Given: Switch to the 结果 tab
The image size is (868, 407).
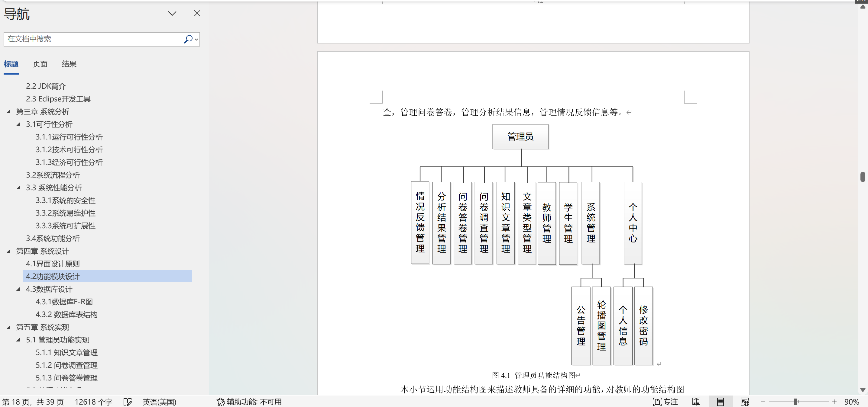Looking at the screenshot, I should point(69,64).
